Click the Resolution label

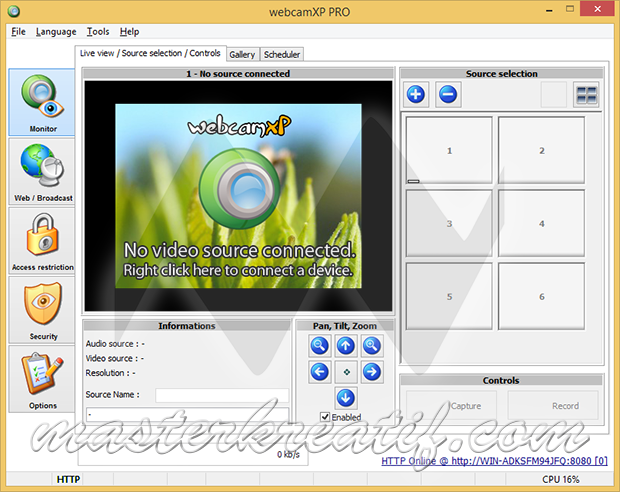point(110,373)
